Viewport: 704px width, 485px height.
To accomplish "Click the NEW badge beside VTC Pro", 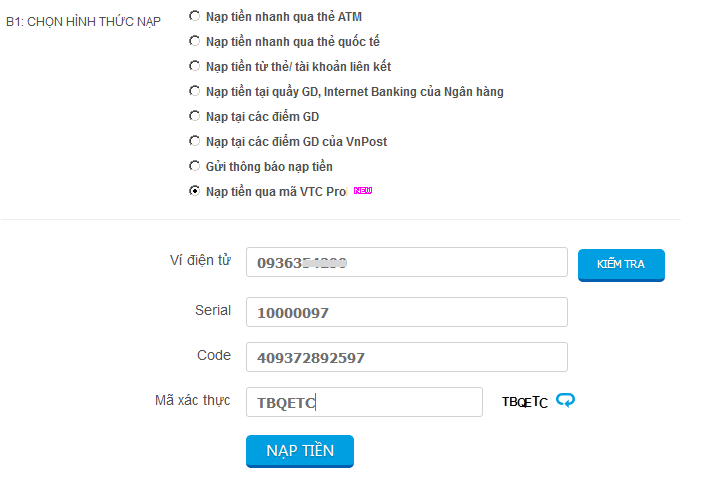I will (363, 190).
